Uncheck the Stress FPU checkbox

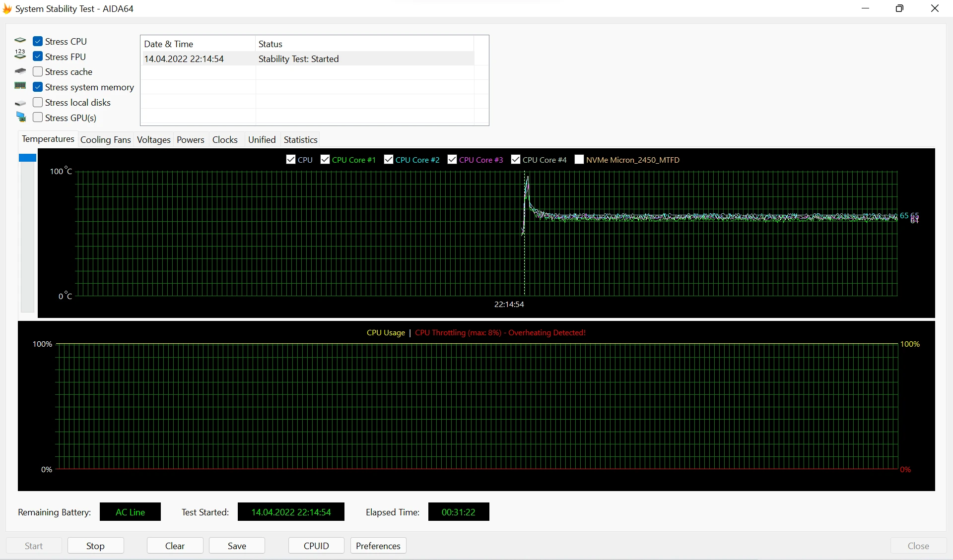[38, 57]
